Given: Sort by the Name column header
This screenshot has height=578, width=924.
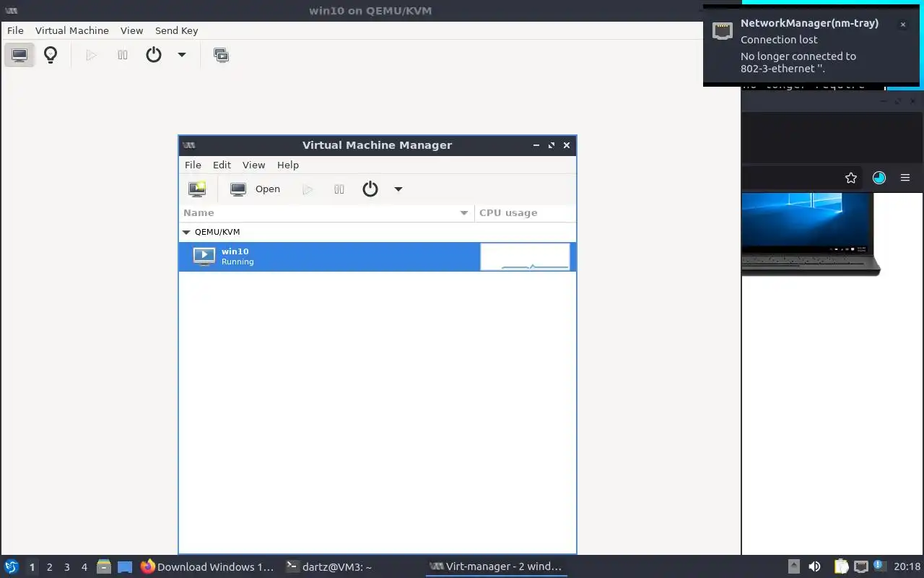Looking at the screenshot, I should [x=326, y=212].
